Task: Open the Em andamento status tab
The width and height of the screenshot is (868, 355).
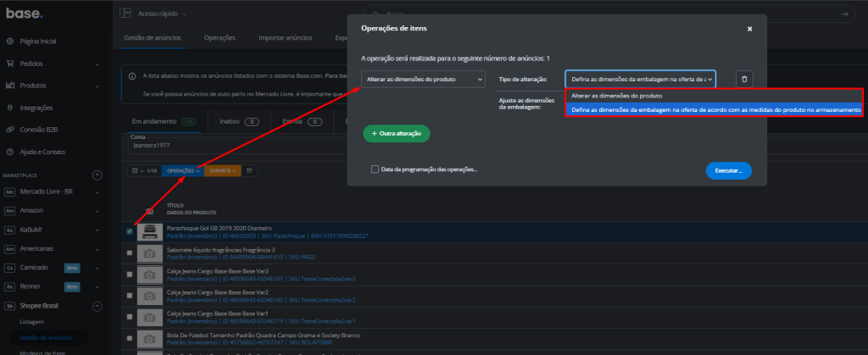Action: point(164,121)
